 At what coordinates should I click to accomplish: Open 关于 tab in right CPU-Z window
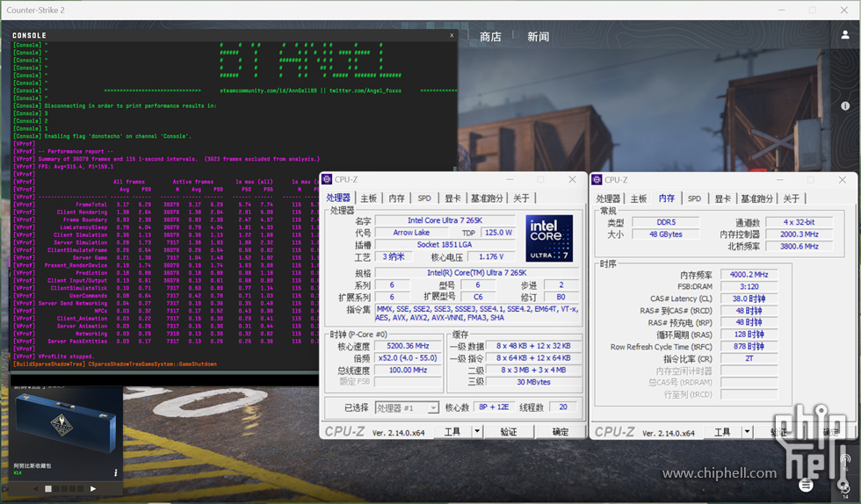pos(792,198)
